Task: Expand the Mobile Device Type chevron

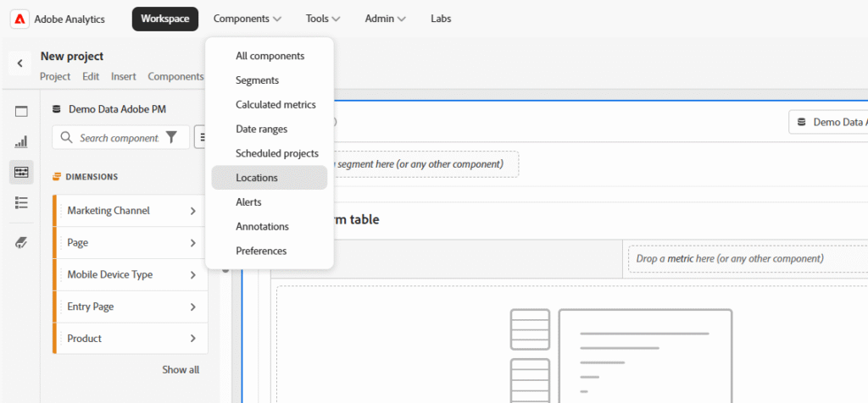Action: click(193, 275)
